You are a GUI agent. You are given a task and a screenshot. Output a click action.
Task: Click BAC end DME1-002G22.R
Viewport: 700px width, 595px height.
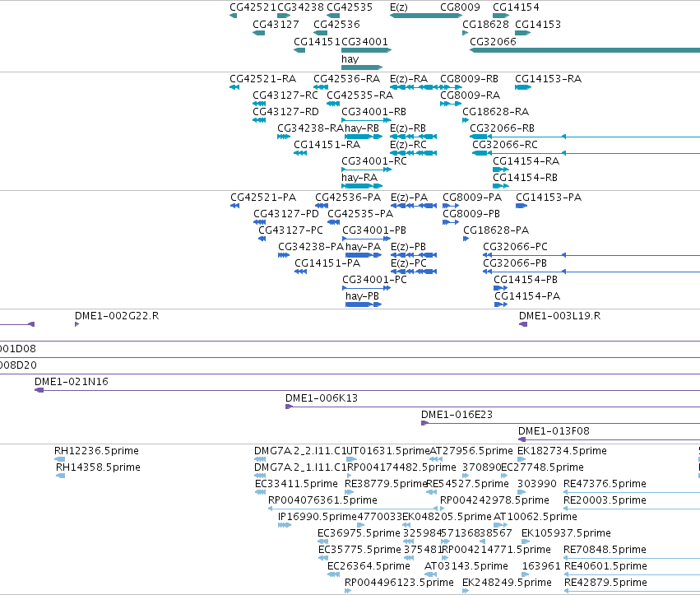[x=117, y=316]
